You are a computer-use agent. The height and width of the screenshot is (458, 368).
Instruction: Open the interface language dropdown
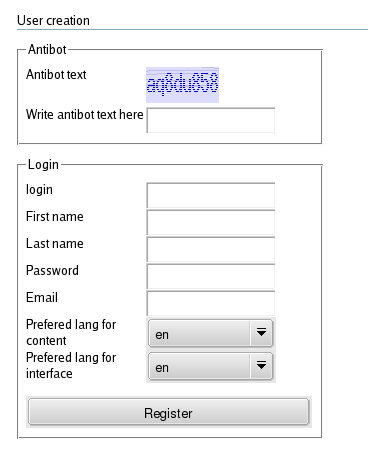click(211, 366)
